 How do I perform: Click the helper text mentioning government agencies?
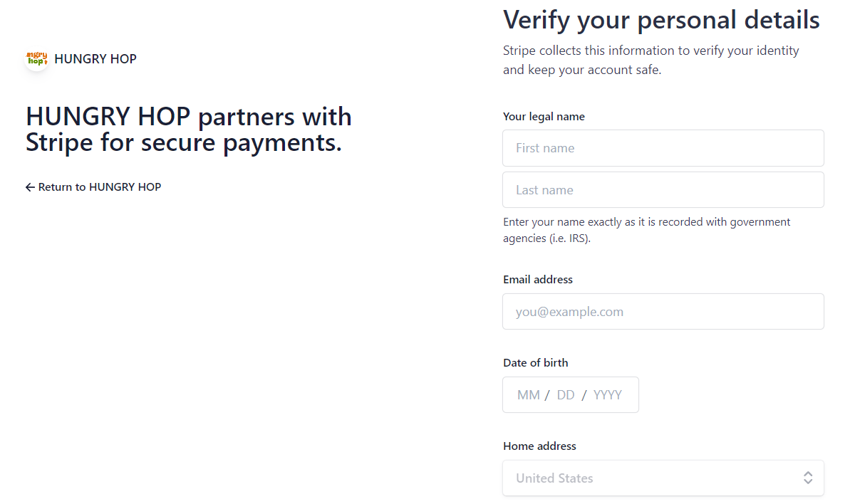[x=646, y=230]
